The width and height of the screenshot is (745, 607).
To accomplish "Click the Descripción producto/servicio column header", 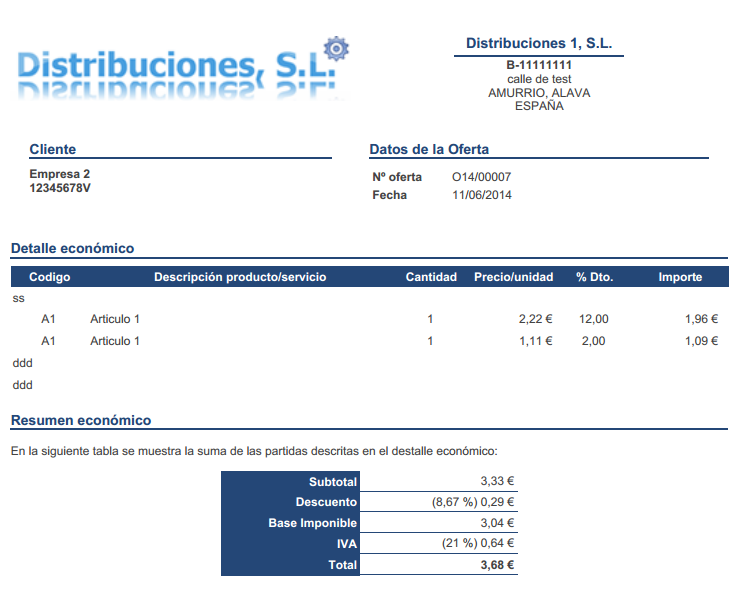I will tap(240, 277).
